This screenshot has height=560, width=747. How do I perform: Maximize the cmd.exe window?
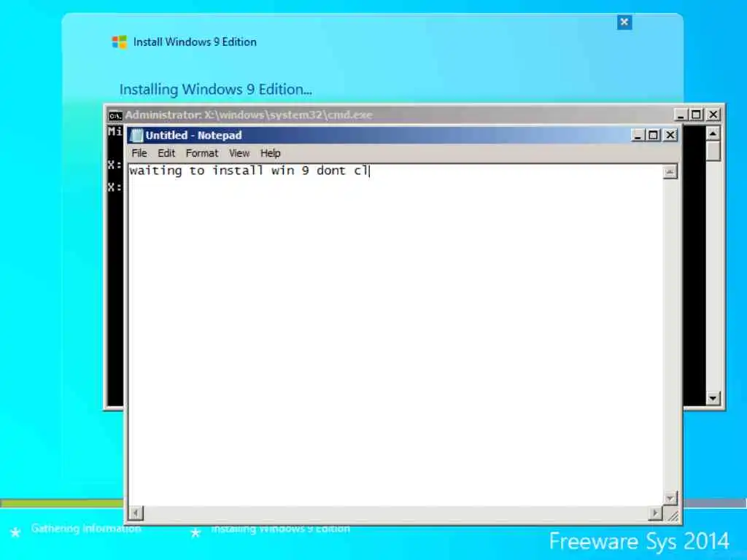[697, 114]
